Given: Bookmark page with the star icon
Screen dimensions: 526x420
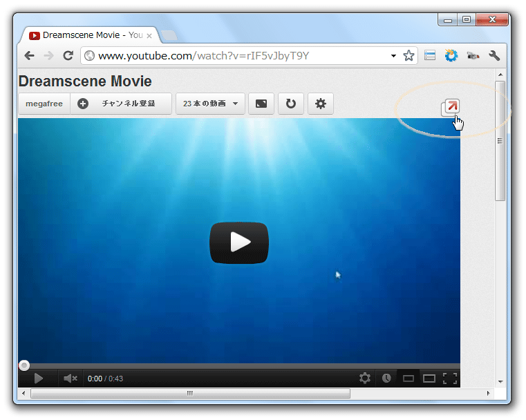Looking at the screenshot, I should click(x=408, y=56).
